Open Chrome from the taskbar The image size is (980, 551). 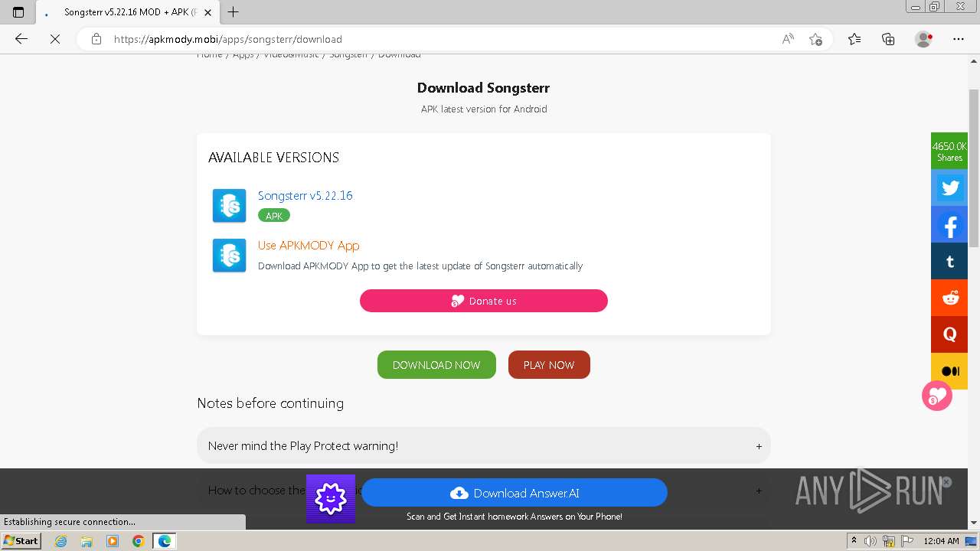(x=139, y=541)
